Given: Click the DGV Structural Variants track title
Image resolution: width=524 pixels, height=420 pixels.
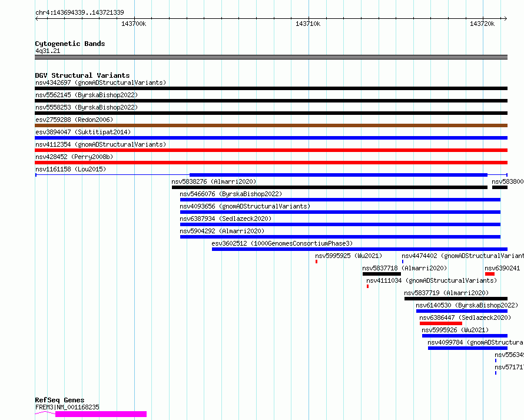Looking at the screenshot, I should (82, 75).
